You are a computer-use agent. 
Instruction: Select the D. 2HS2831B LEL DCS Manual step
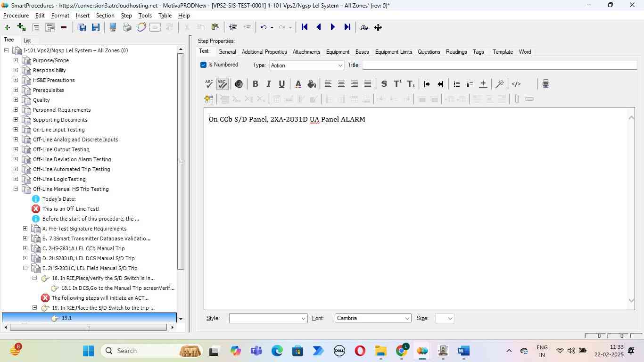pos(88,258)
